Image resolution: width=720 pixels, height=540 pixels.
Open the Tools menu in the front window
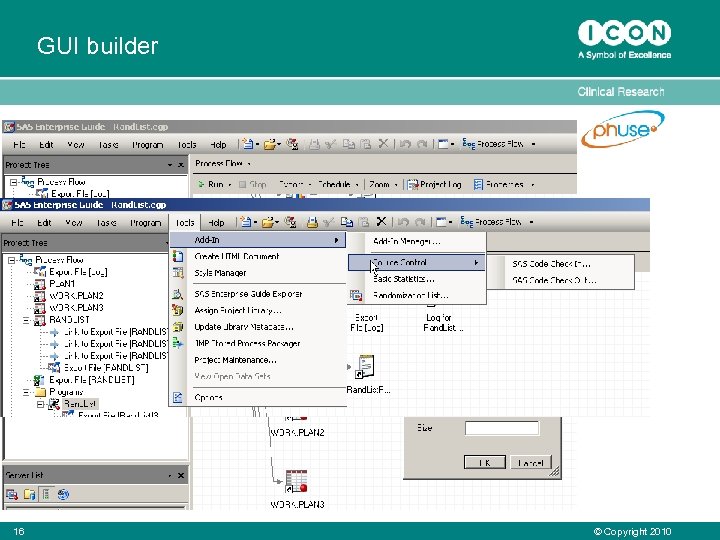tap(185, 223)
